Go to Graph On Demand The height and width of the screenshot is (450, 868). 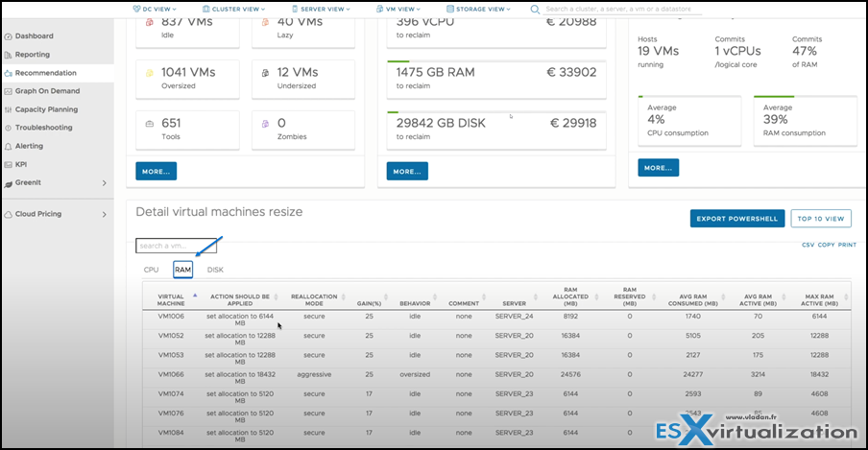click(47, 91)
